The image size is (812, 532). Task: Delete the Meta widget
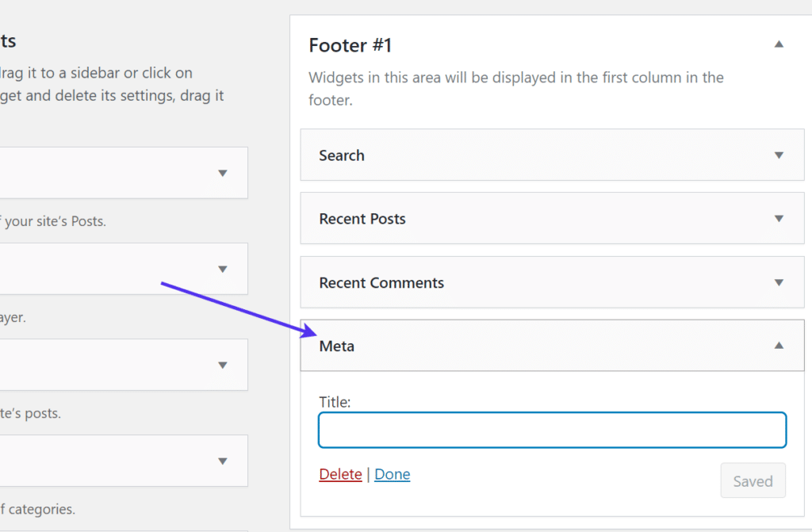(340, 474)
